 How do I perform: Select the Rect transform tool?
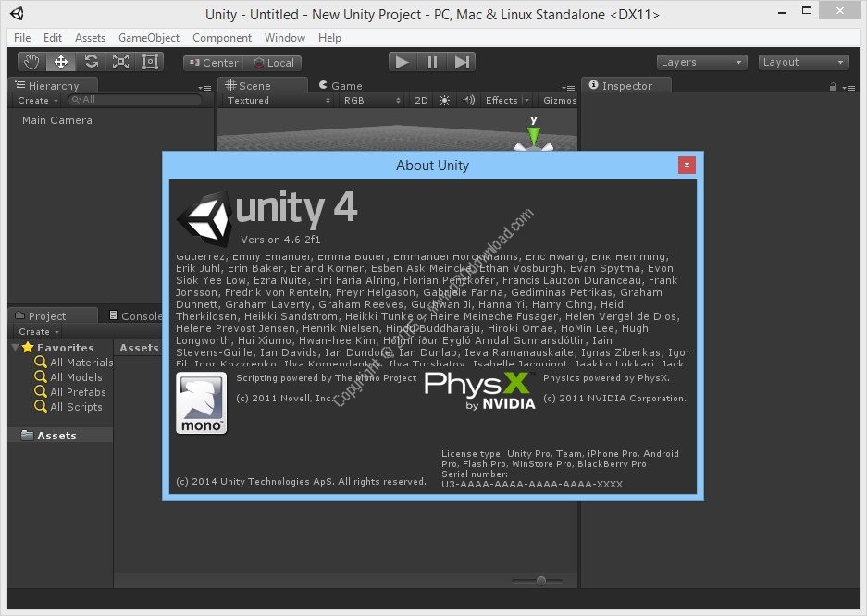click(x=150, y=62)
